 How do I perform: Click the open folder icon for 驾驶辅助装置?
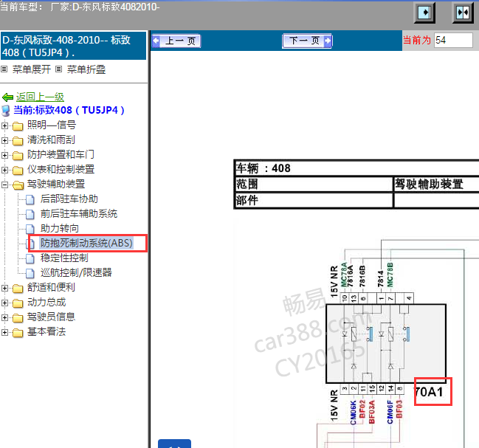point(18,185)
